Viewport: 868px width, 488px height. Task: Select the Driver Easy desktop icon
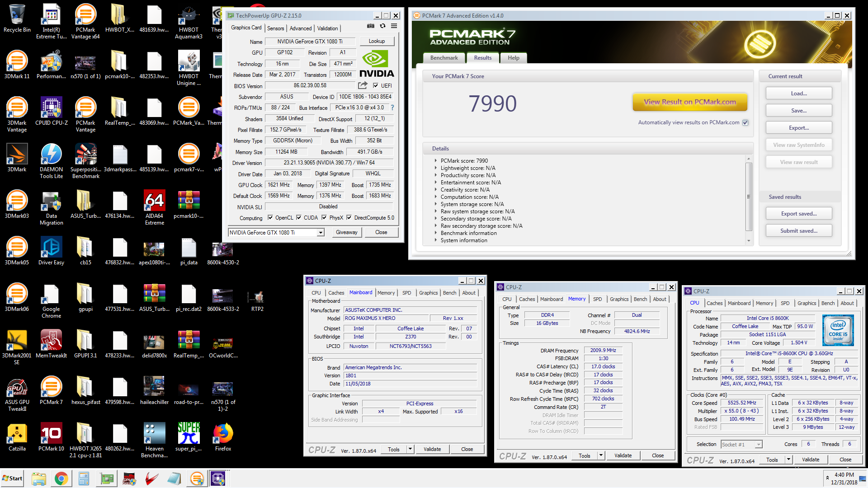(52, 252)
